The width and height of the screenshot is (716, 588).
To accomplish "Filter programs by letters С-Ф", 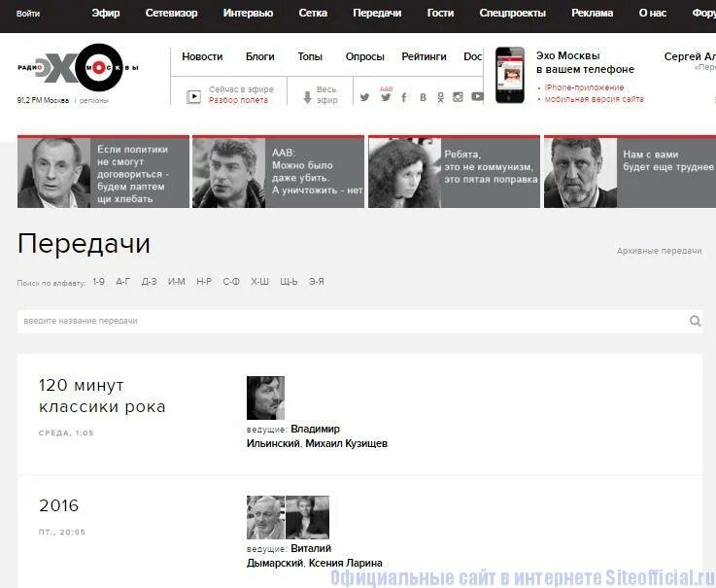I will coord(231,282).
